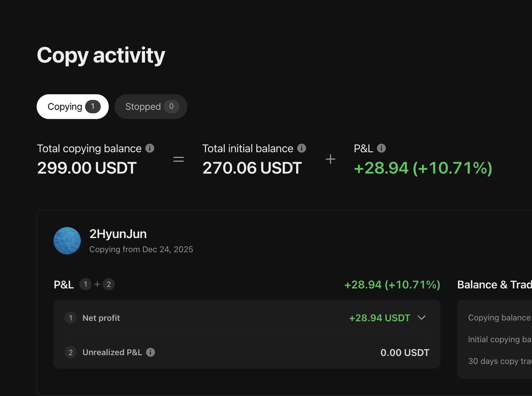Click the Total copying balance label
Screen dimensions: 532x396
click(x=89, y=148)
